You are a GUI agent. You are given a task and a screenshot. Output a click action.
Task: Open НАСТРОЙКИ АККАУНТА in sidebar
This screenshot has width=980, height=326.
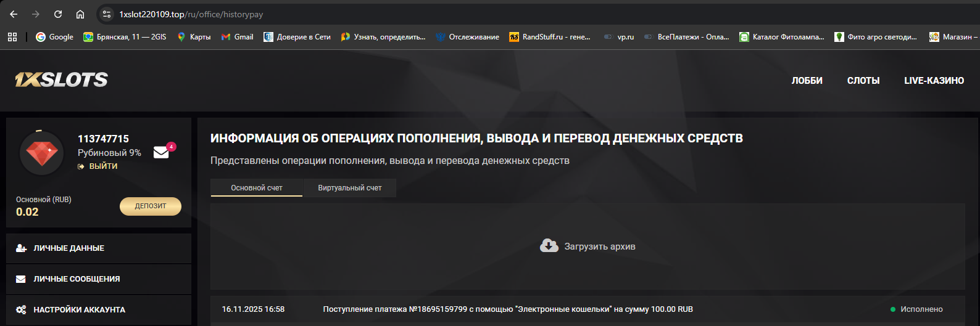click(79, 310)
